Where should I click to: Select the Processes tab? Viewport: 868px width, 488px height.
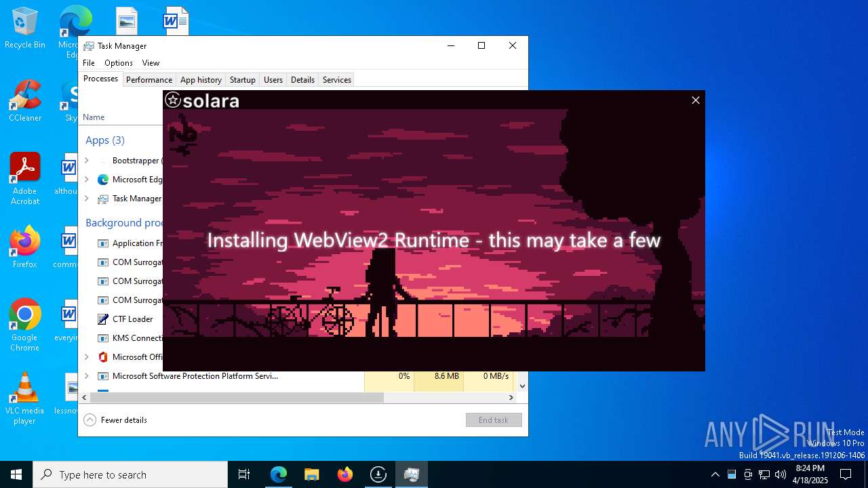[x=100, y=79]
